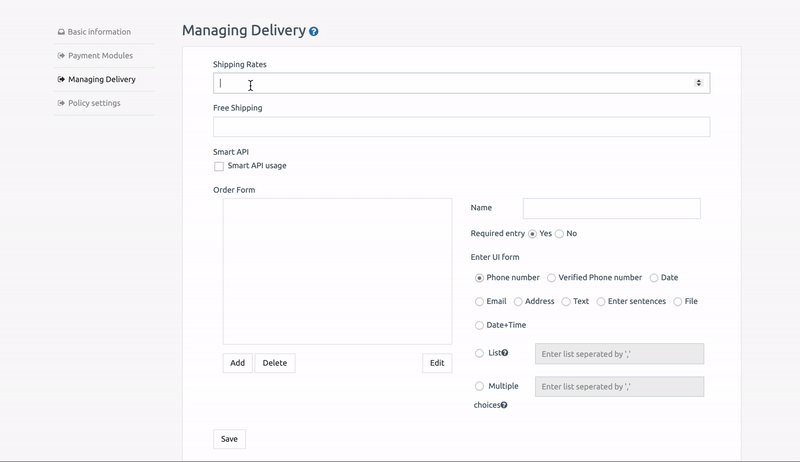Open the Managing Delivery menu item
Image resolution: width=800 pixels, height=462 pixels.
101,79
